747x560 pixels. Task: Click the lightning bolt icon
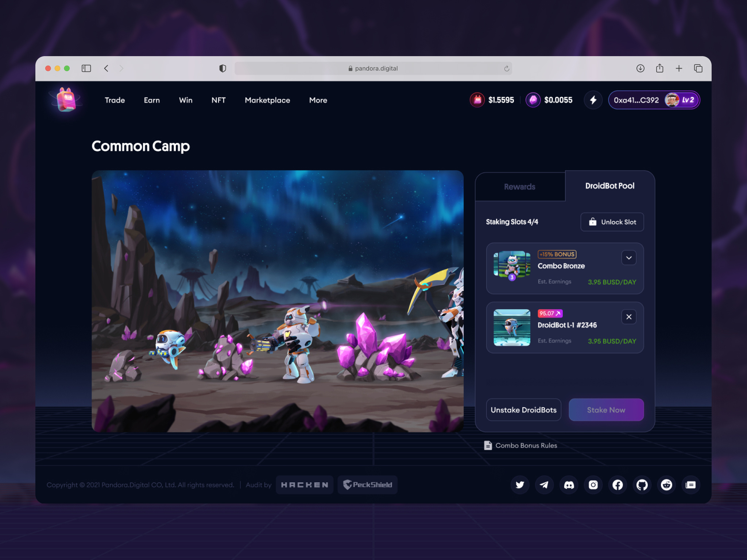click(593, 100)
